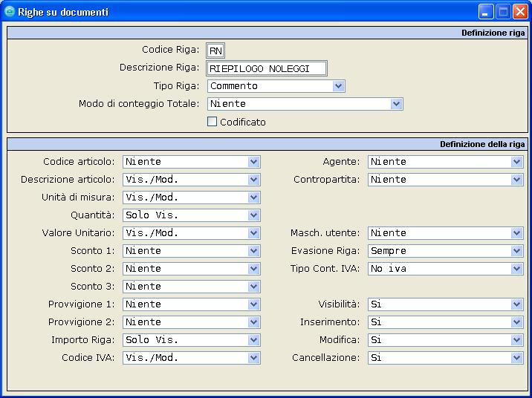Click the Descrizione Riga text field
The height and width of the screenshot is (398, 532).
pyautogui.click(x=267, y=68)
